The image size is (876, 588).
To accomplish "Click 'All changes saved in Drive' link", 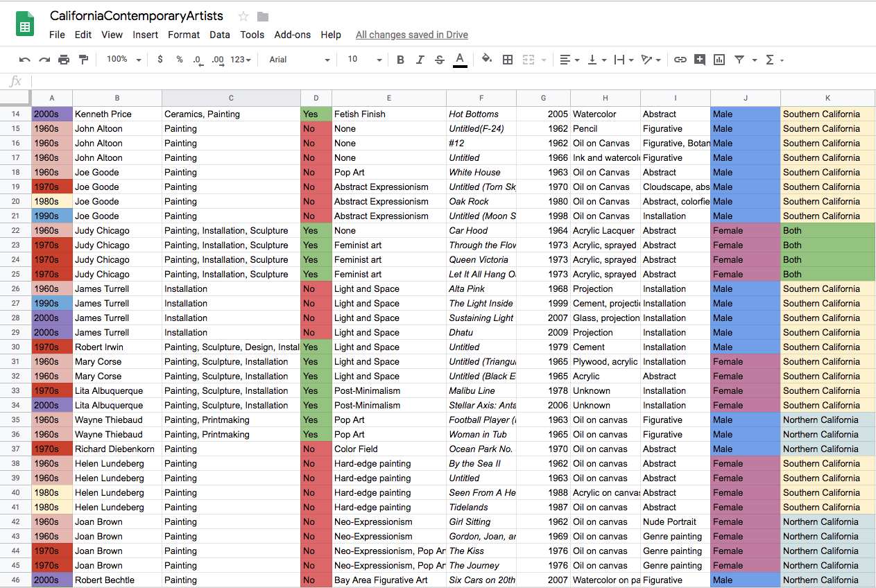I will 412,35.
